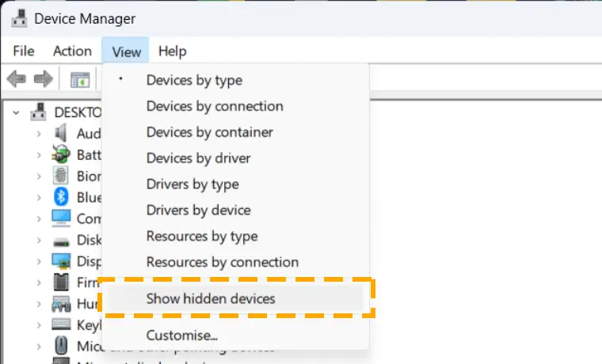The image size is (602, 364).
Task: Expand the Bluetooth category chevron
Action: (39, 198)
